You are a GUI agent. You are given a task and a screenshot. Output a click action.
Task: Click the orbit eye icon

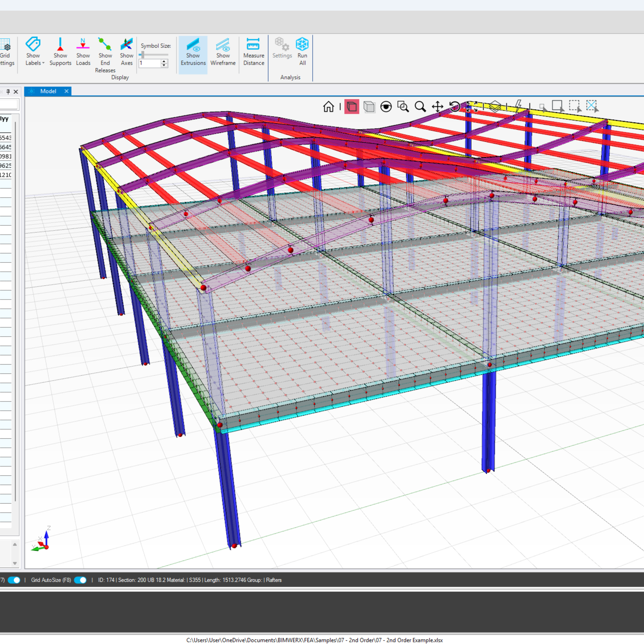(386, 107)
